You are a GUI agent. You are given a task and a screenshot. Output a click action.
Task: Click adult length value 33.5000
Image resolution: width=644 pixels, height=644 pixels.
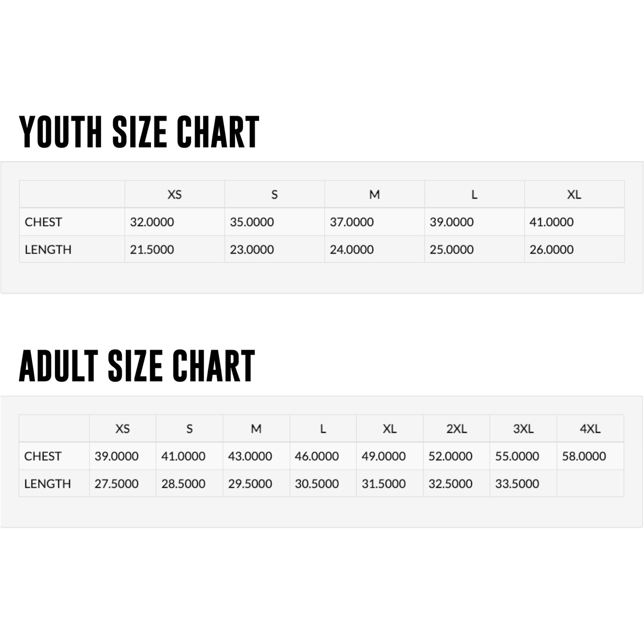(x=517, y=484)
